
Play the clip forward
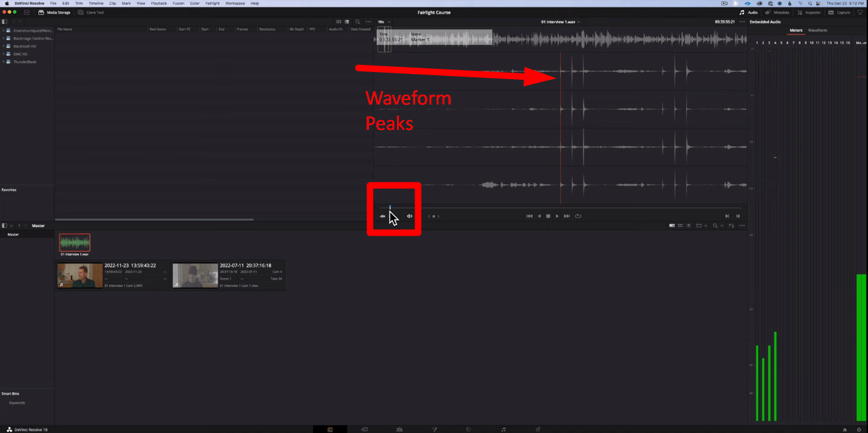[x=557, y=216]
